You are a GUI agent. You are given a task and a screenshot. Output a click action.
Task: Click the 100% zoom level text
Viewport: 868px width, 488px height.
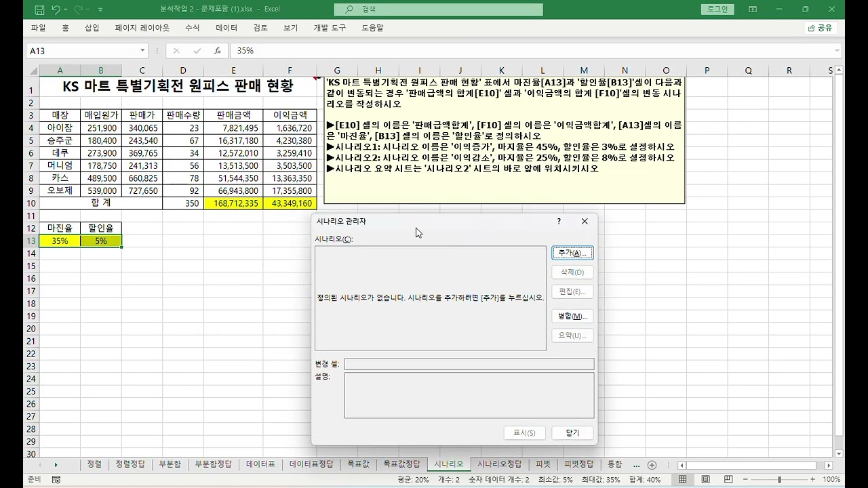pos(831,479)
